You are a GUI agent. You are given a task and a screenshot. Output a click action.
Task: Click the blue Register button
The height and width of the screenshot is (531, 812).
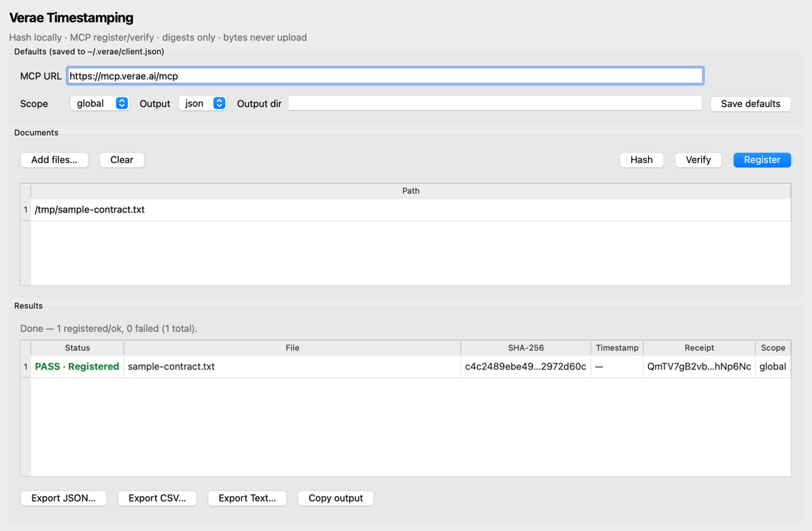pos(762,160)
